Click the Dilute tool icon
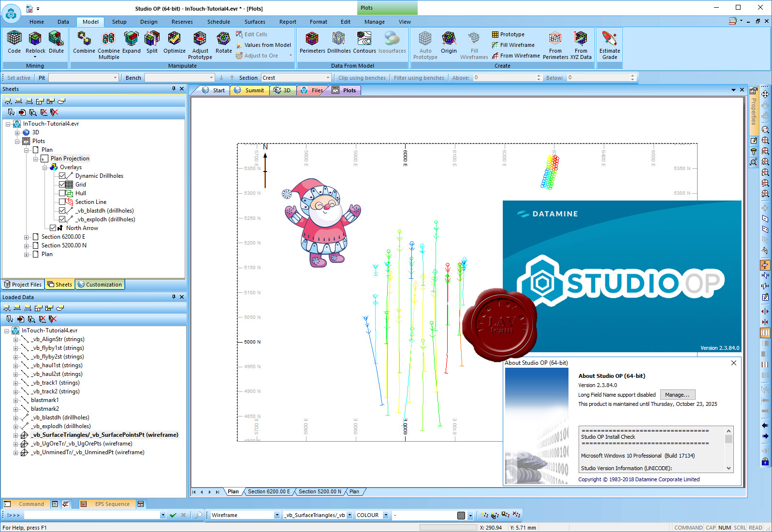This screenshot has width=772, height=532. pyautogui.click(x=56, y=42)
